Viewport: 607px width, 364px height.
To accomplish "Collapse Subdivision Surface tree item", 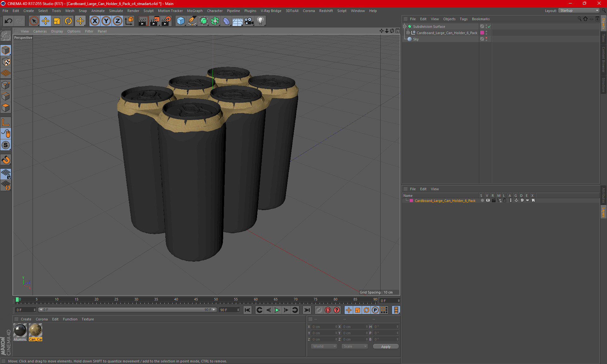I will click(x=405, y=27).
